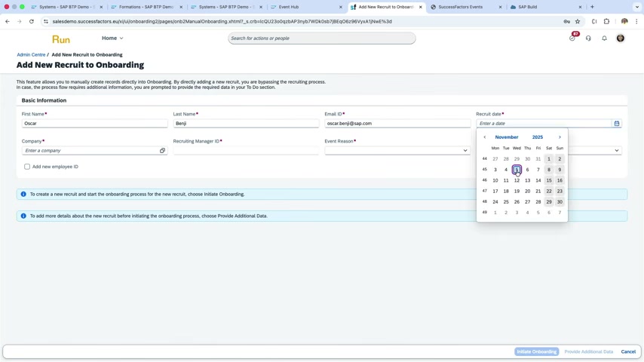Click the browser reload button
Viewport: 644px width, 362px height.
pos(31,21)
